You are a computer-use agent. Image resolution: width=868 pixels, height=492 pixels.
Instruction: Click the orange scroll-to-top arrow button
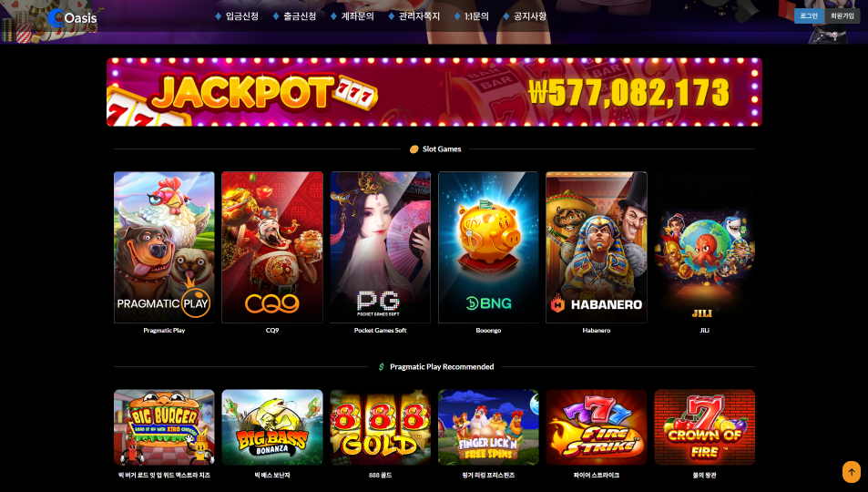tap(851, 472)
